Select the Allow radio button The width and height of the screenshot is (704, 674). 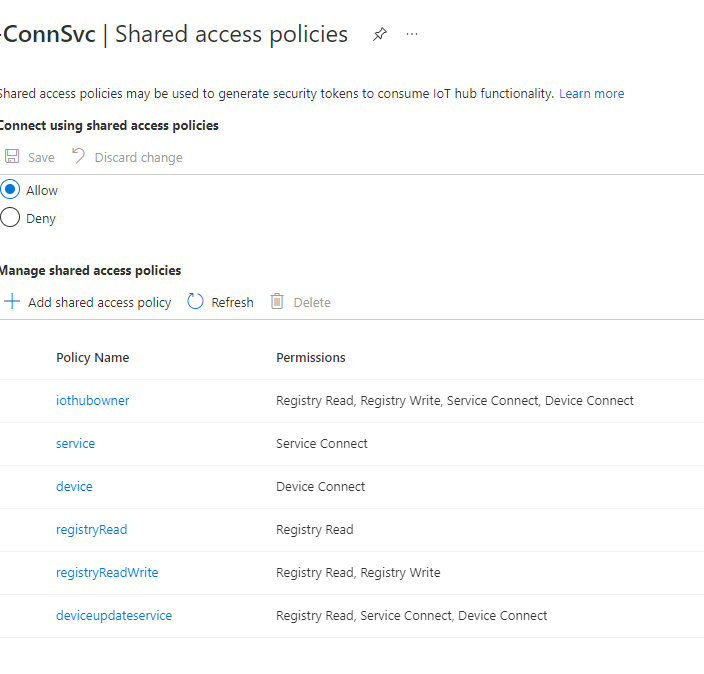point(10,190)
